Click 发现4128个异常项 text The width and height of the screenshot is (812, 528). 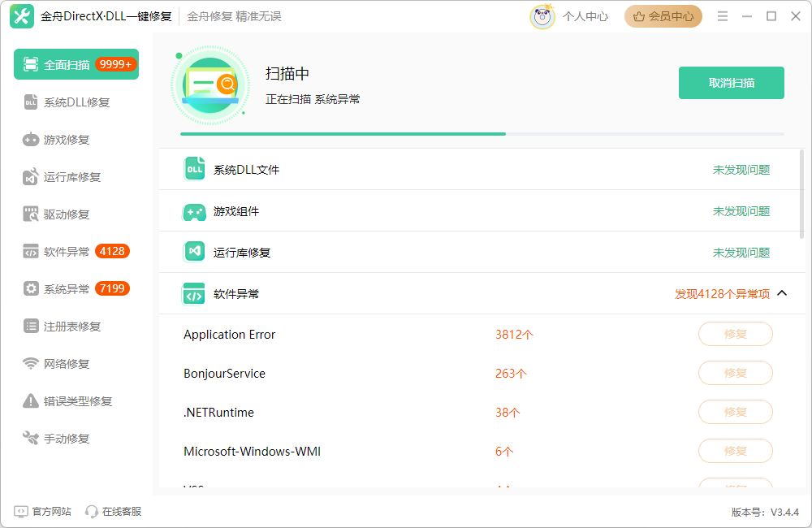point(722,294)
